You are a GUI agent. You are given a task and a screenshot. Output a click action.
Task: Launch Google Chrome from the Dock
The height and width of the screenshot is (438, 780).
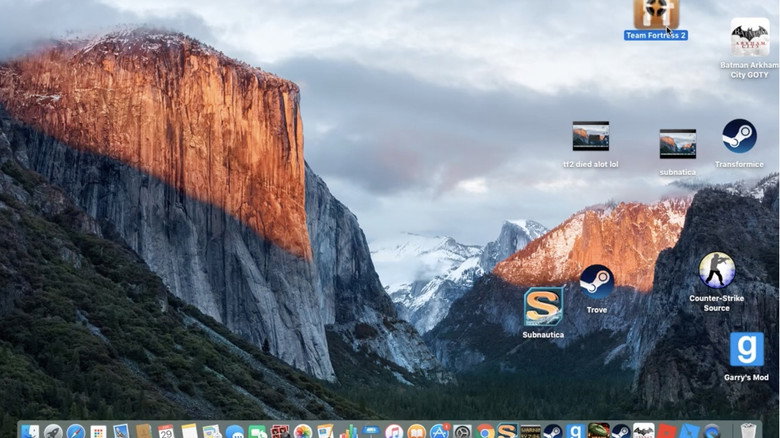485,432
